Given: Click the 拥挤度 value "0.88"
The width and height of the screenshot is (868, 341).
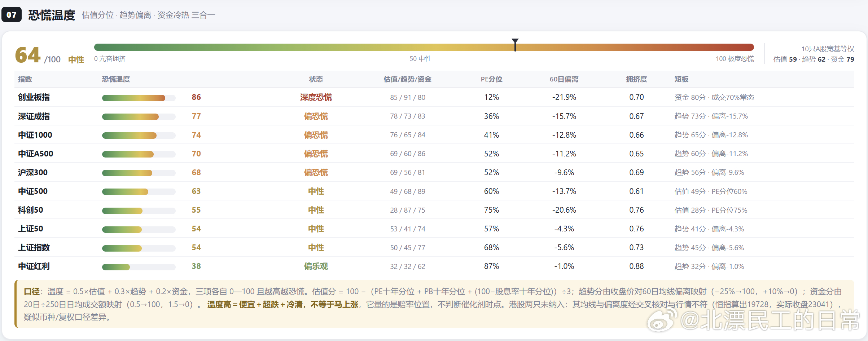Looking at the screenshot, I should pos(636,266).
